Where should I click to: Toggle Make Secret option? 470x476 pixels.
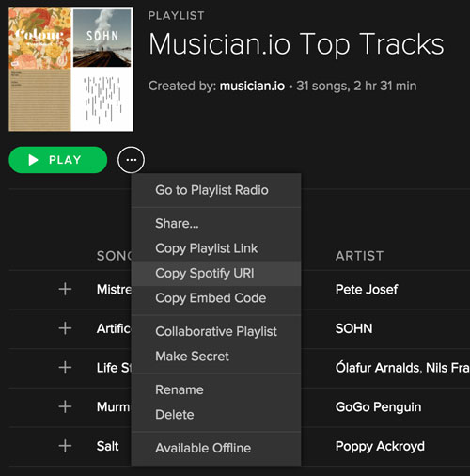(216, 357)
